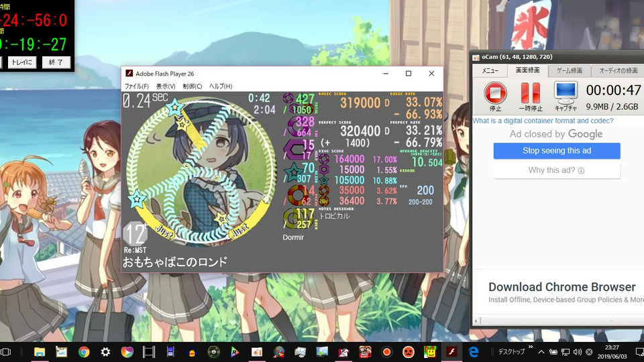Screen dimensions: 644x362
Task: Show hidden system tray icons
Action: (x=541, y=352)
